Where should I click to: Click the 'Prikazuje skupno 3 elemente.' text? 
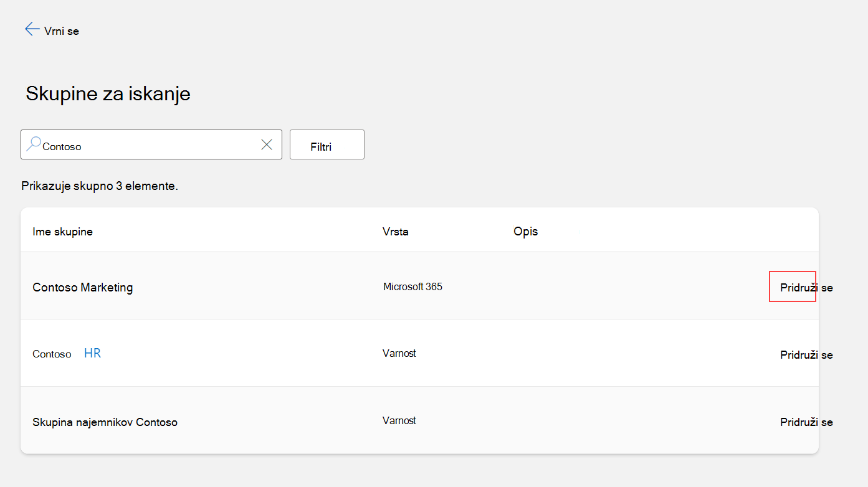pyautogui.click(x=100, y=186)
